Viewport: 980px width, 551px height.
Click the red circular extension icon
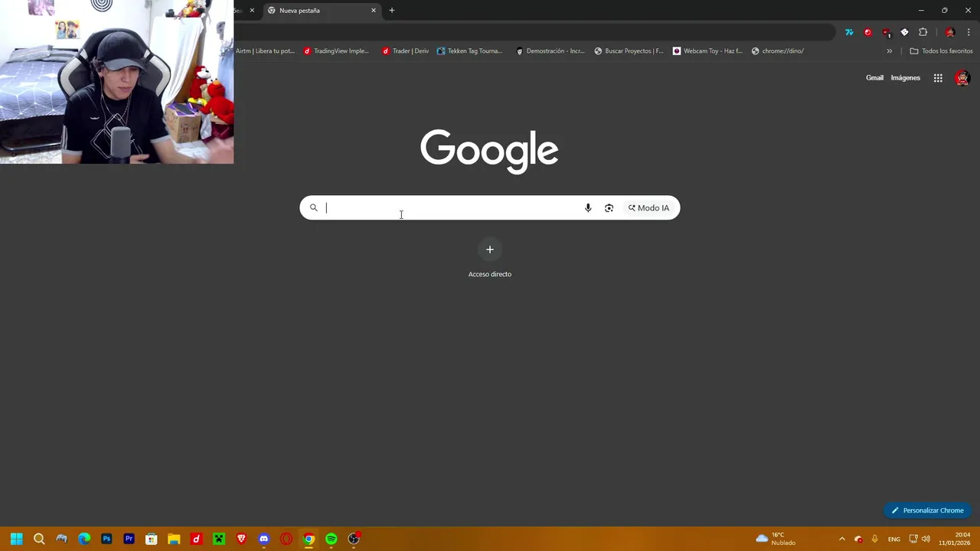867,32
